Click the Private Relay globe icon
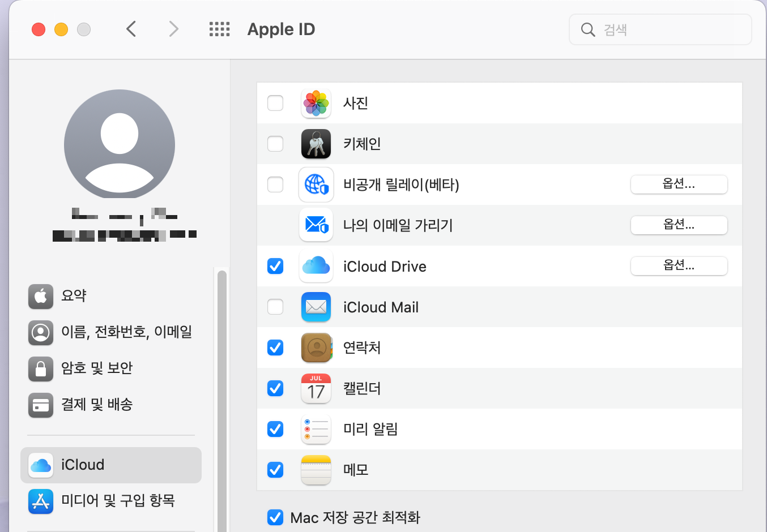 click(x=316, y=185)
